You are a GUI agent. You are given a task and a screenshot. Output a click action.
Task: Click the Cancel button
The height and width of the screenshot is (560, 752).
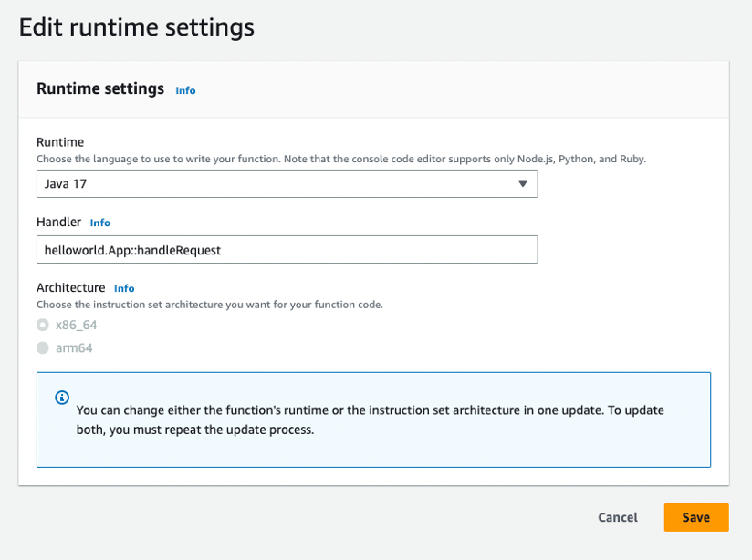(618, 517)
